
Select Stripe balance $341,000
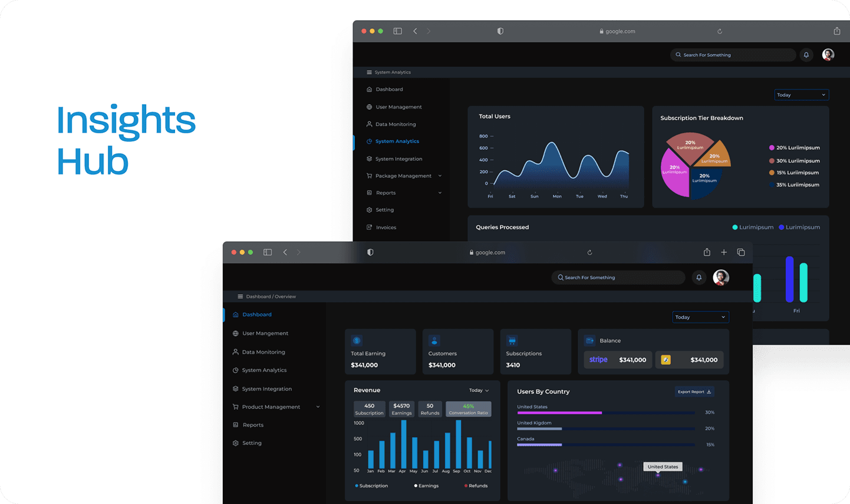(x=618, y=360)
